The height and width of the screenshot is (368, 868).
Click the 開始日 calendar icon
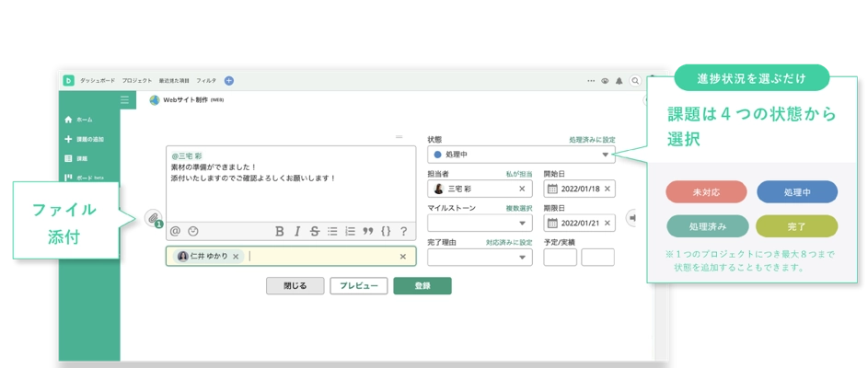(x=552, y=189)
